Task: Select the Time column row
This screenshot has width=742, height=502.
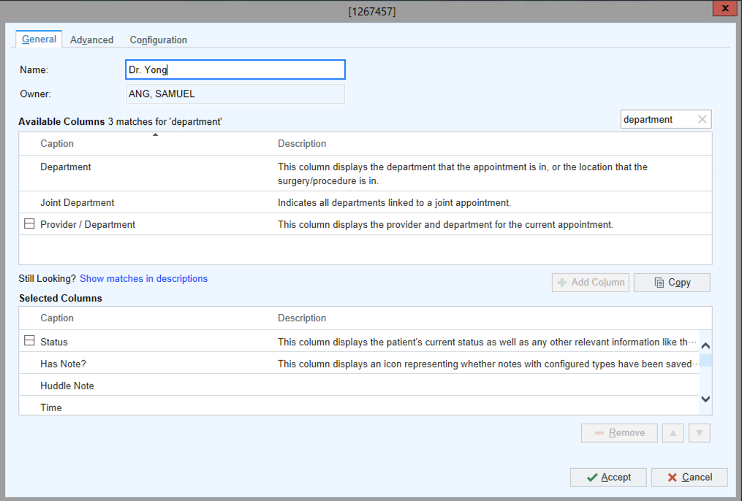Action: coord(359,406)
